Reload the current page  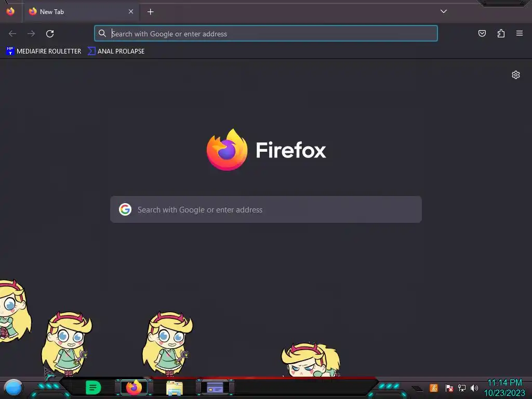(50, 34)
